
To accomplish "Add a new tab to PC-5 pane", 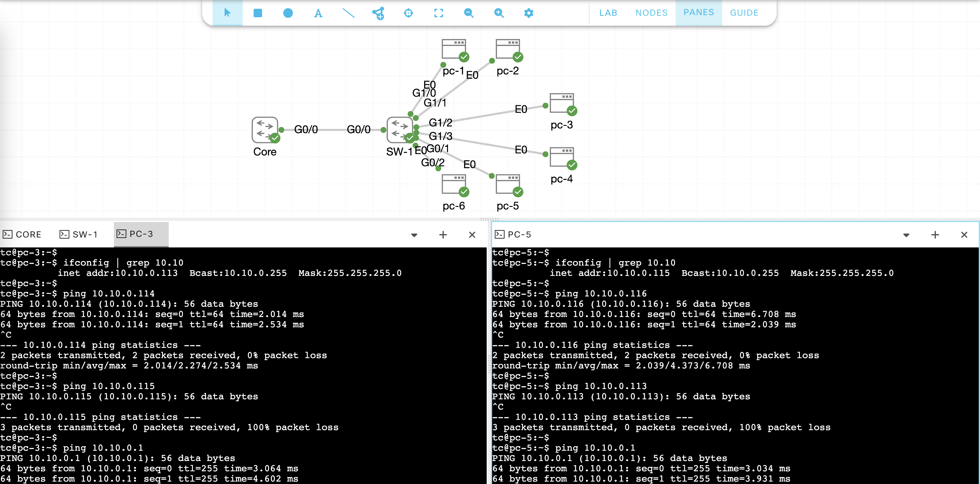I will pyautogui.click(x=935, y=234).
